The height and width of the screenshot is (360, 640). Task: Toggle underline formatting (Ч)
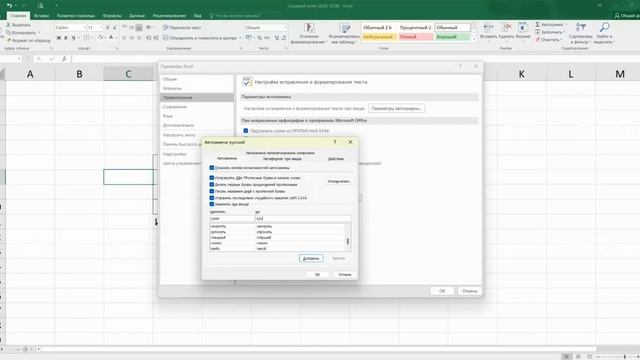coord(73,38)
